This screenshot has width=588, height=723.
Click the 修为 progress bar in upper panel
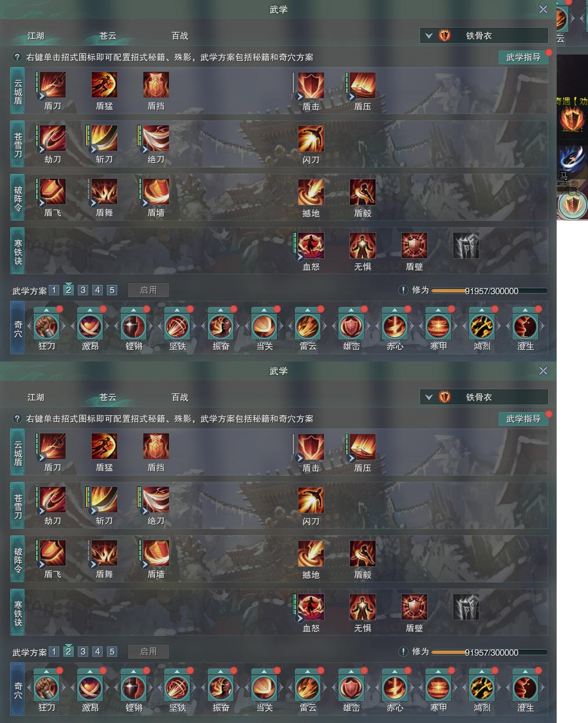click(489, 291)
